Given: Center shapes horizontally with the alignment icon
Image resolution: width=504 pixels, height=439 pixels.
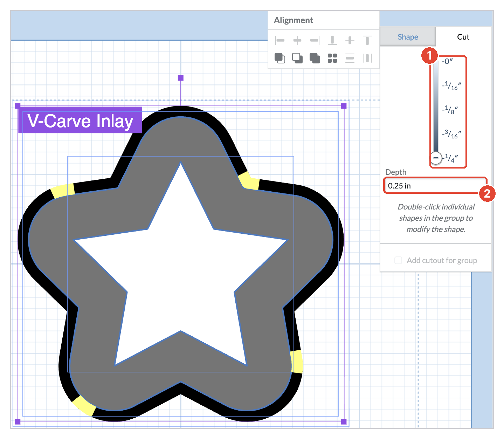Looking at the screenshot, I should click(297, 40).
